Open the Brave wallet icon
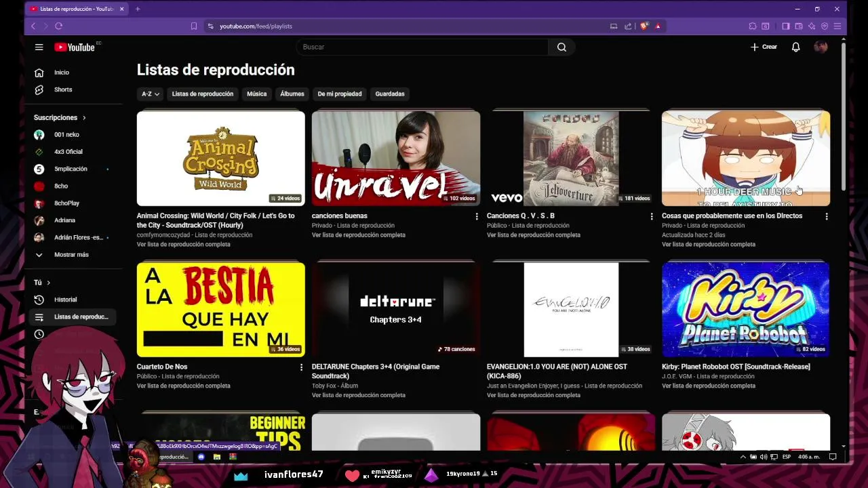Image resolution: width=868 pixels, height=488 pixels. [799, 26]
